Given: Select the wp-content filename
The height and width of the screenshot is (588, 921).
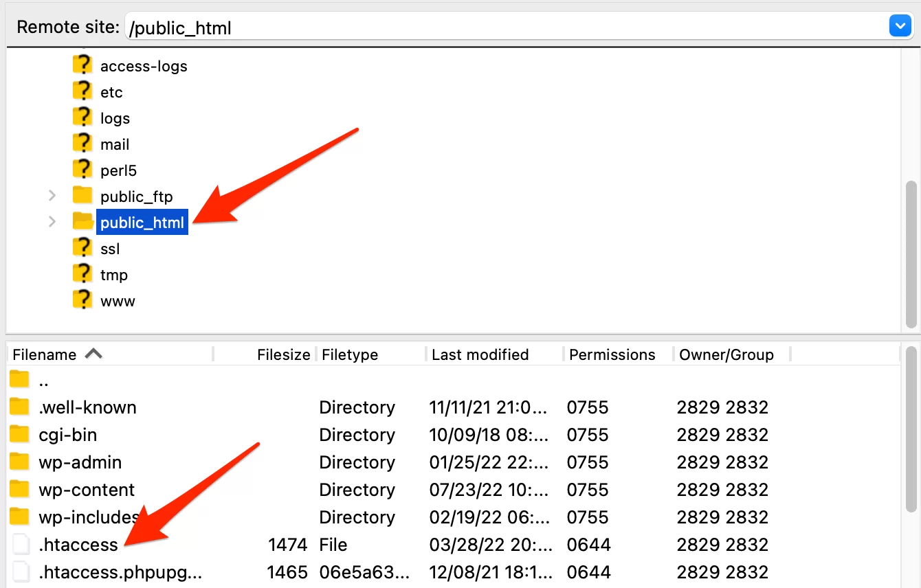Looking at the screenshot, I should pos(87,490).
